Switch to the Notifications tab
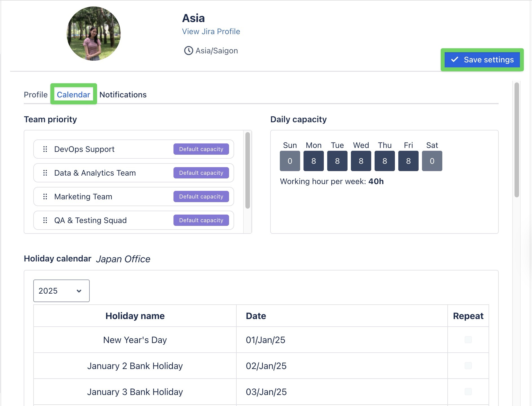 coord(123,95)
